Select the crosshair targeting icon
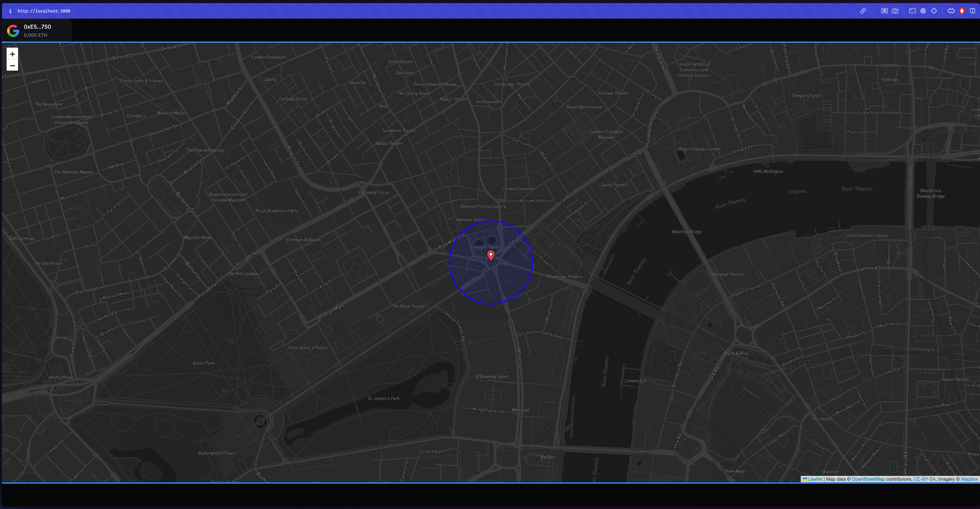Image resolution: width=980 pixels, height=509 pixels. pyautogui.click(x=934, y=10)
